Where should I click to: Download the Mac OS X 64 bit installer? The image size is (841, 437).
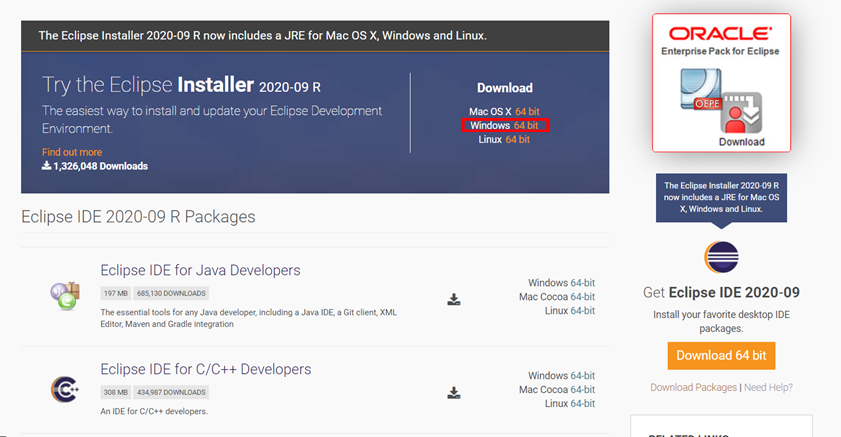tap(527, 112)
